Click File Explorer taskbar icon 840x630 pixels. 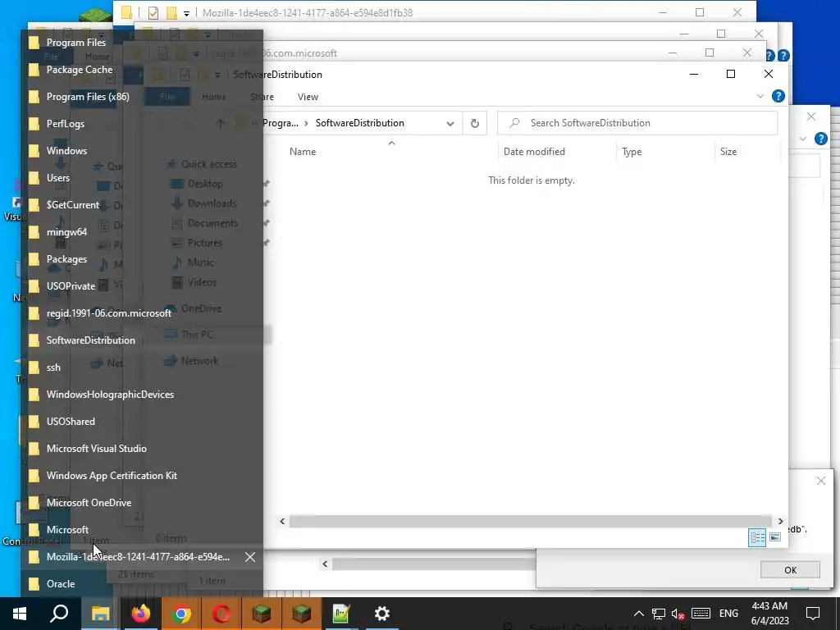(x=100, y=614)
